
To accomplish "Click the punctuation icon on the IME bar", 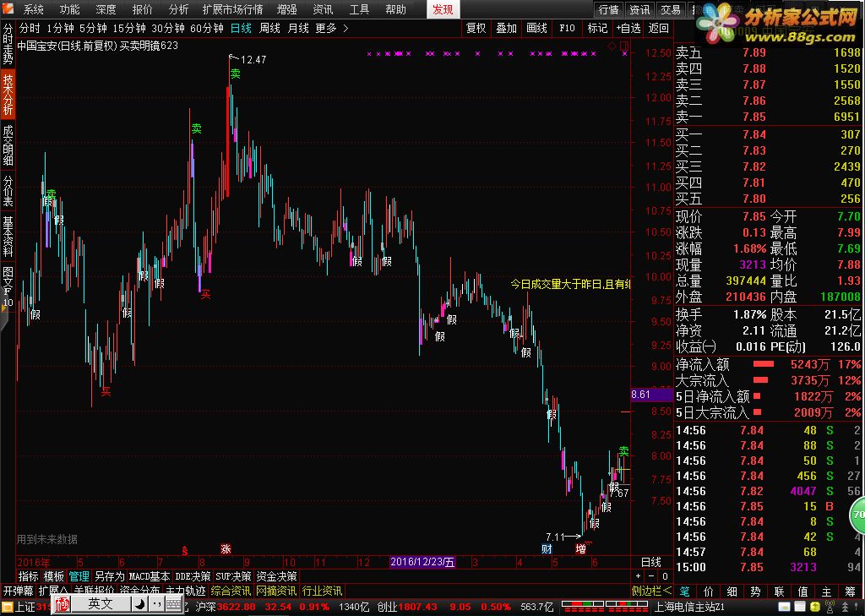I will click(x=156, y=604).
